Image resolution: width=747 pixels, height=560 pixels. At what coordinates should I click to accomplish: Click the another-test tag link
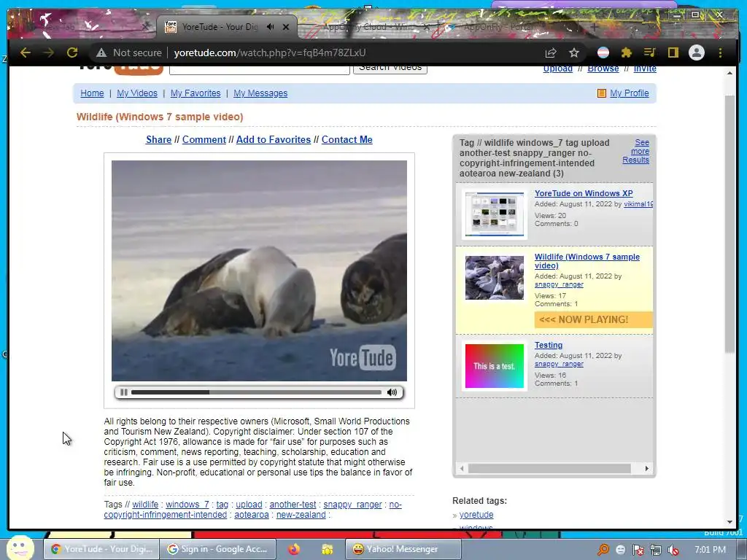pyautogui.click(x=293, y=505)
